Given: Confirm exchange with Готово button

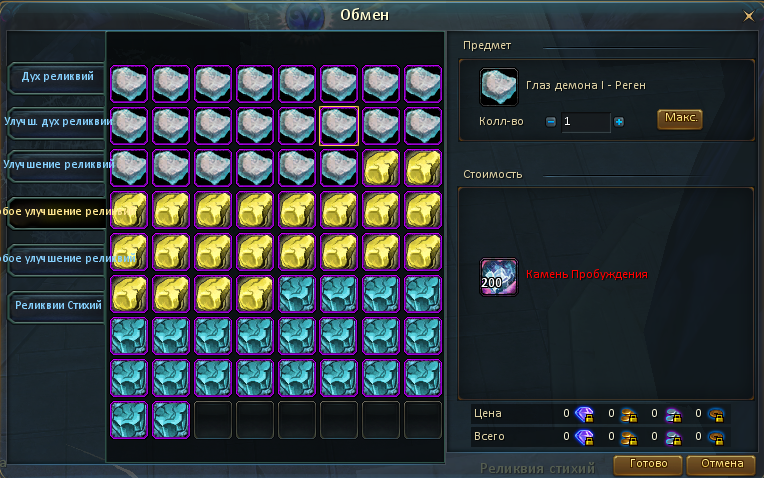Looking at the screenshot, I should point(648,464).
